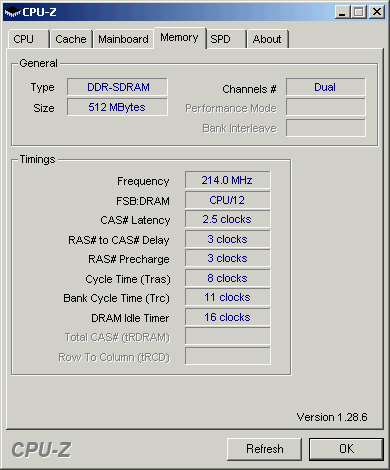Click the Timings group heading
390x470 pixels.
37,160
